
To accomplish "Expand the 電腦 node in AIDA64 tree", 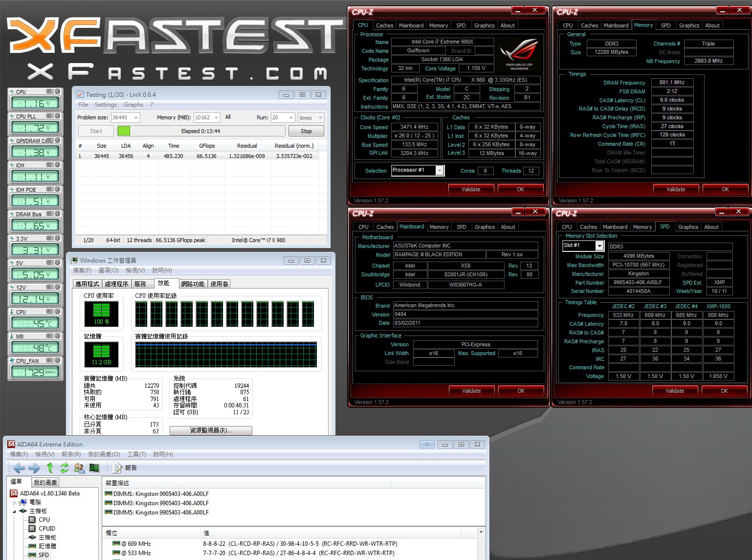I will [14, 502].
